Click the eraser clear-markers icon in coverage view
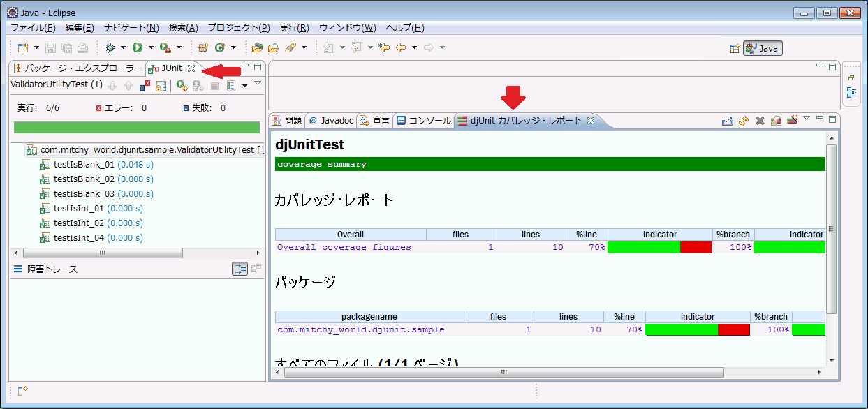Screen dimensions: 868x409 coord(776,121)
